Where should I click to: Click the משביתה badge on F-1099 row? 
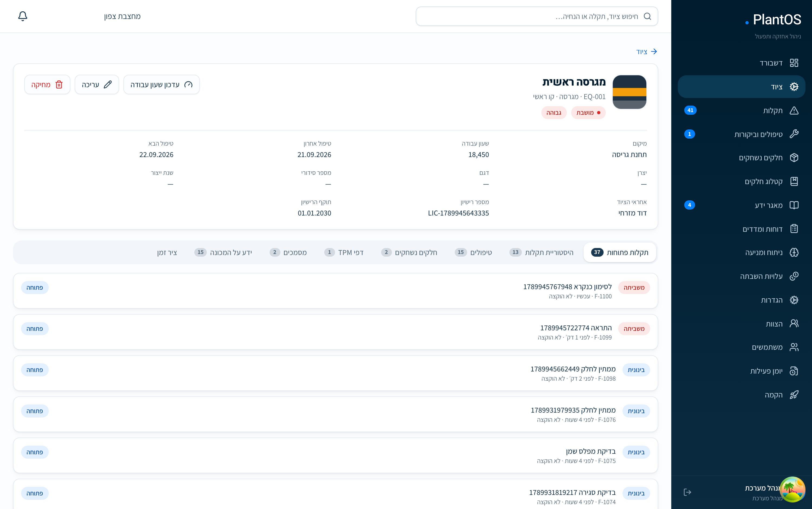(x=634, y=329)
